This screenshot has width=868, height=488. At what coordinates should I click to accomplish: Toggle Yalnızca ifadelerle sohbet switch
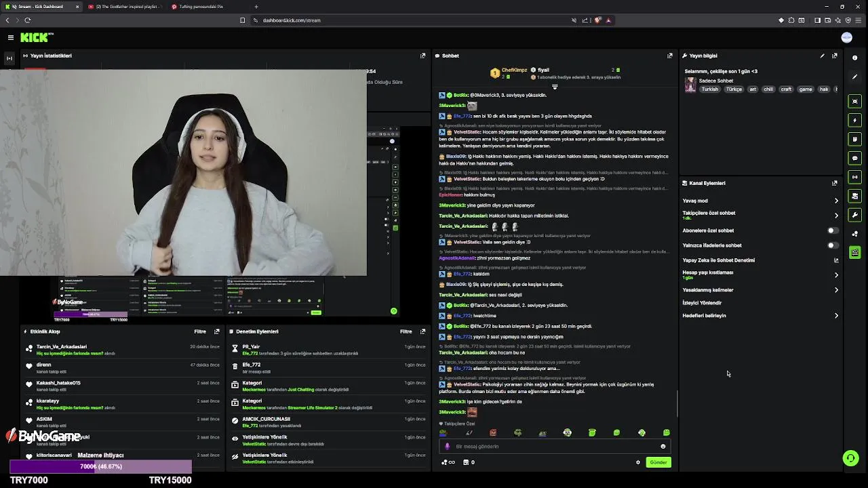pyautogui.click(x=832, y=245)
